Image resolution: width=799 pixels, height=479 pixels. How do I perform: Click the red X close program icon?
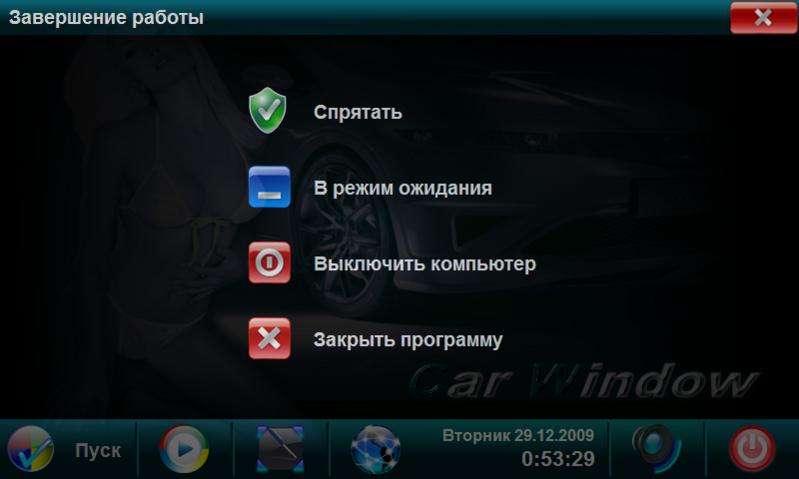coord(269,338)
